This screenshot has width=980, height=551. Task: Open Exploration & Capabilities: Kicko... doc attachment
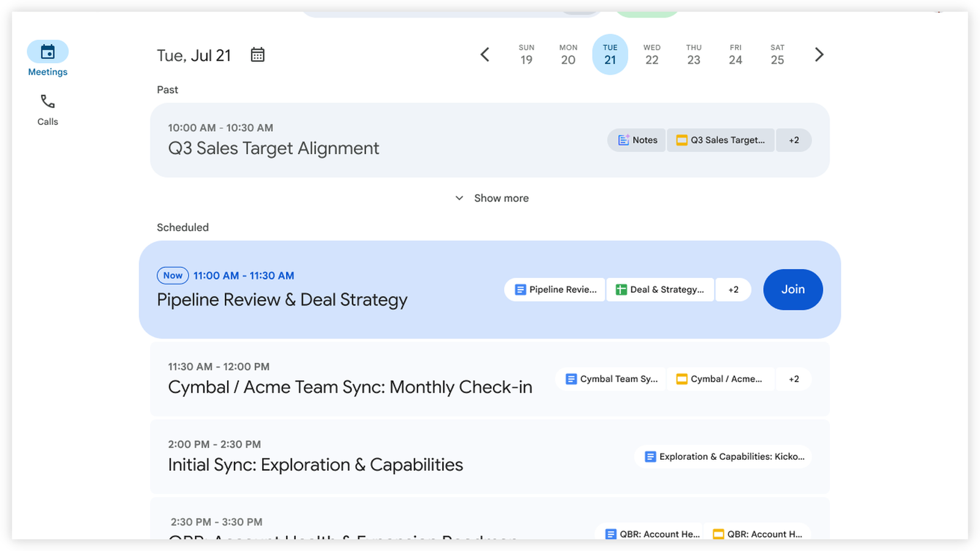click(723, 457)
